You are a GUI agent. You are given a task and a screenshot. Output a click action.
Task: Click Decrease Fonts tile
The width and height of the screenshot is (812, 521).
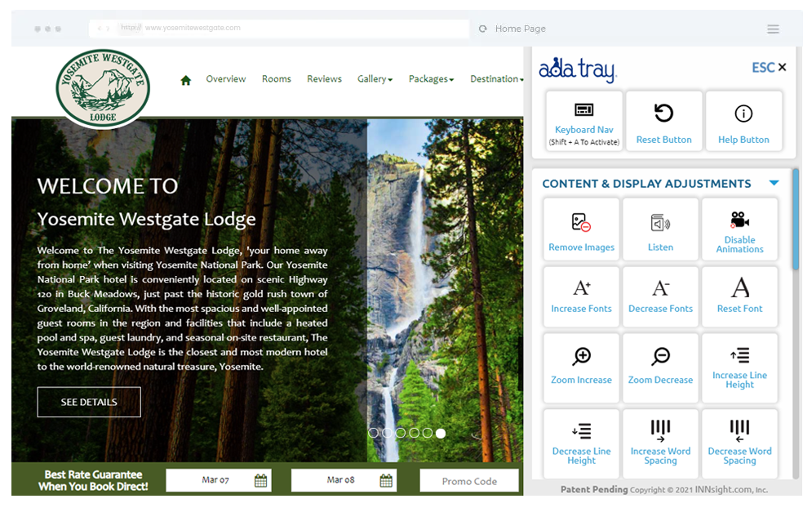coord(660,296)
